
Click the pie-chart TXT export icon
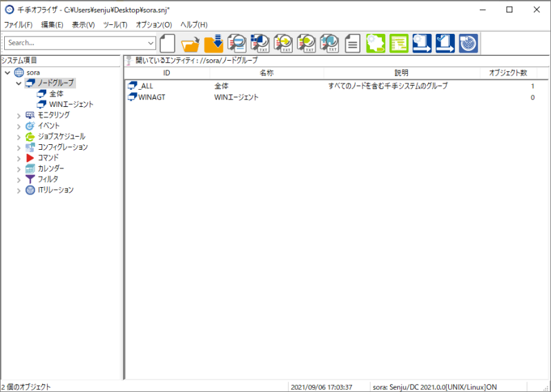[260, 43]
